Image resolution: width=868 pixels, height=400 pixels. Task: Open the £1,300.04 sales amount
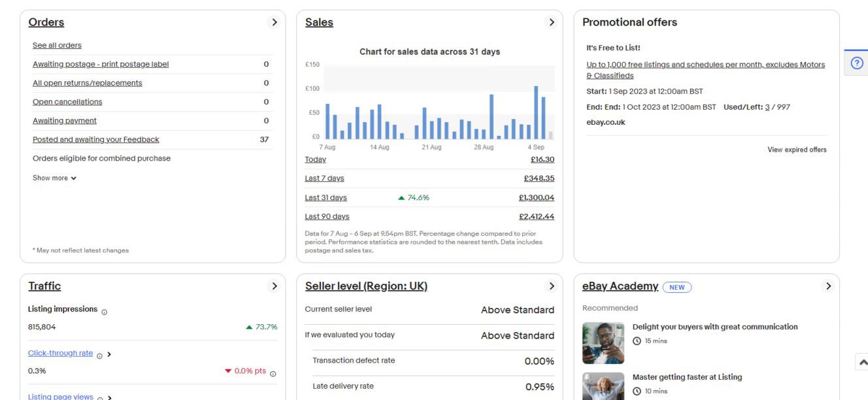pos(537,197)
